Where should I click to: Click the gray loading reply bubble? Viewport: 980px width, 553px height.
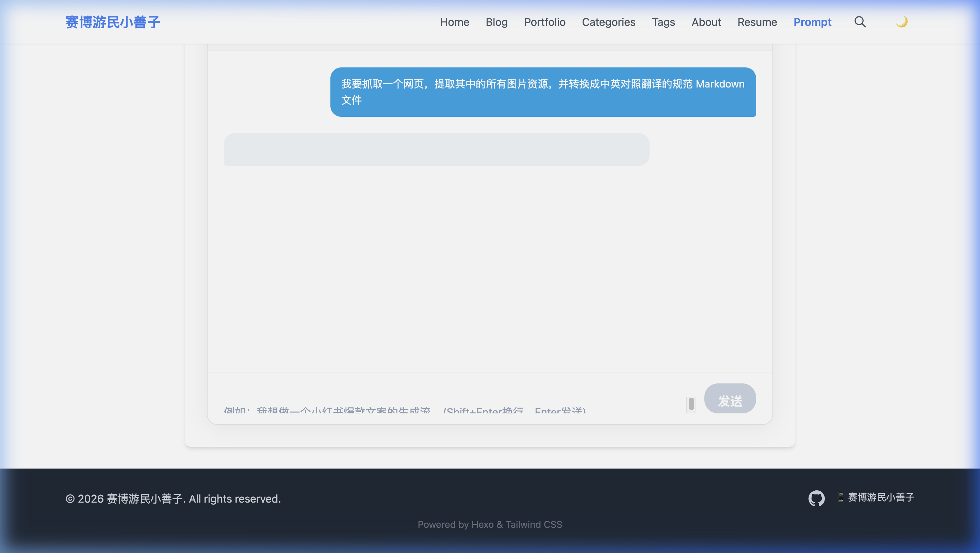(x=436, y=149)
